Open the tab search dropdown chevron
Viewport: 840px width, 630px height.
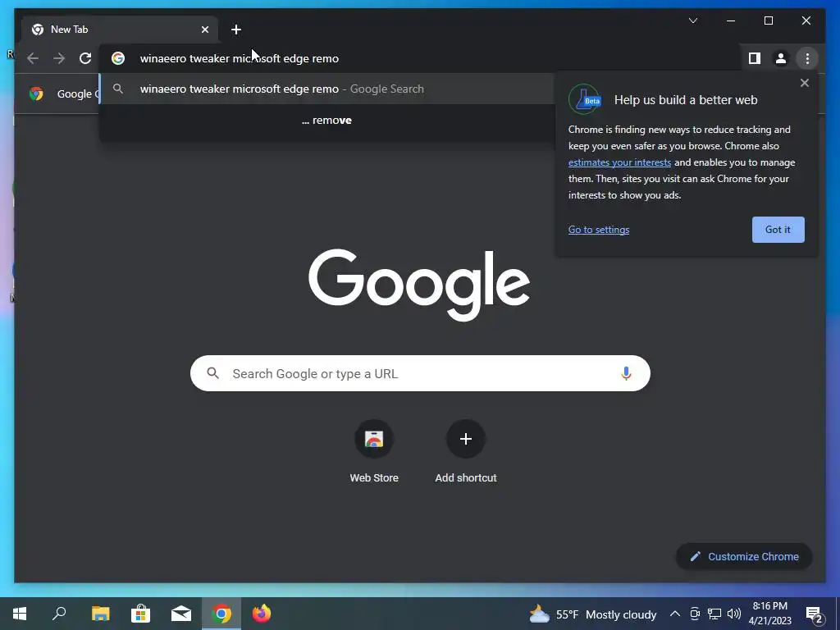pos(692,21)
